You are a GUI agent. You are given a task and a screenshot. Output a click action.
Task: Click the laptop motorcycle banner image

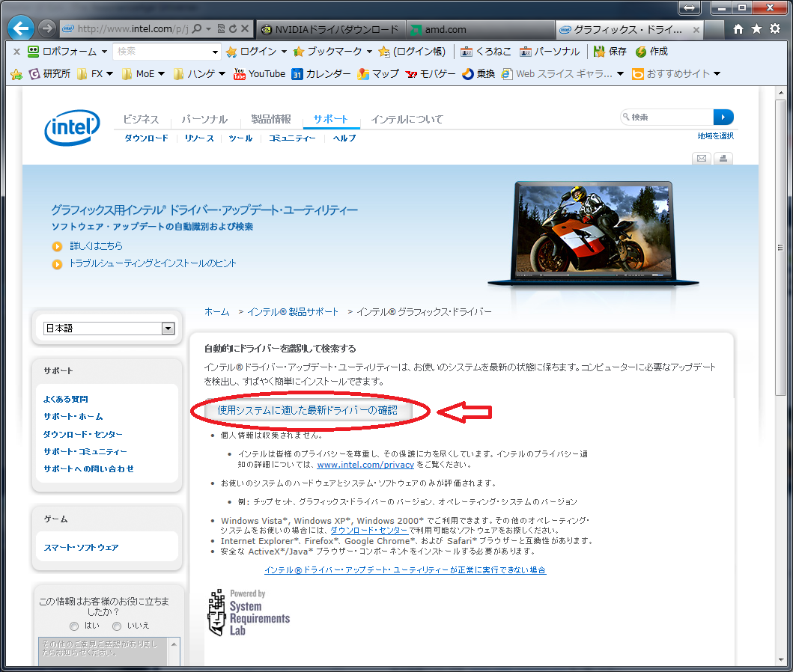click(593, 233)
